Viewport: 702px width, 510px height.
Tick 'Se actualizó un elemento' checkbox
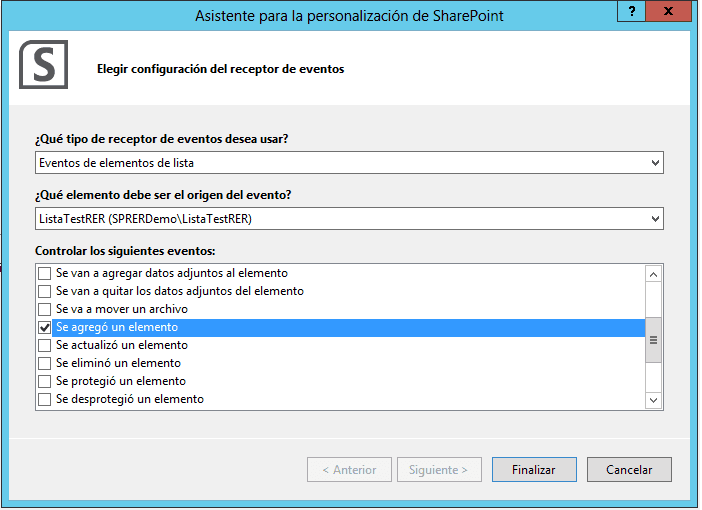(44, 345)
